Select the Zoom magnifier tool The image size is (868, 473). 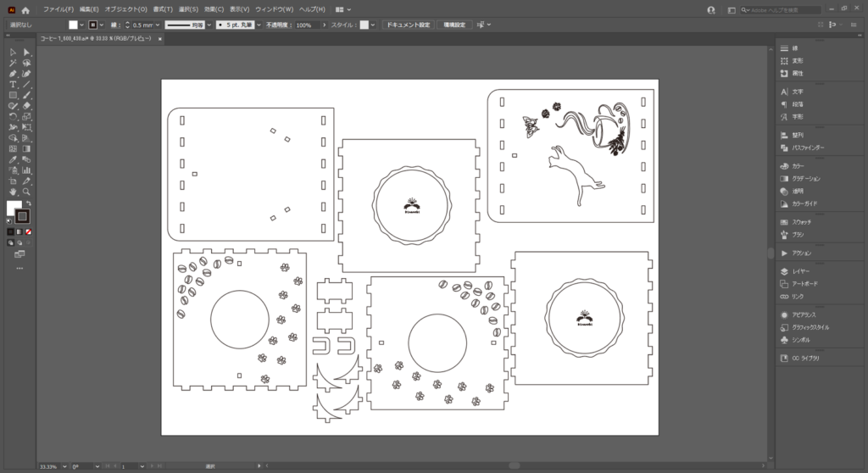click(x=27, y=192)
